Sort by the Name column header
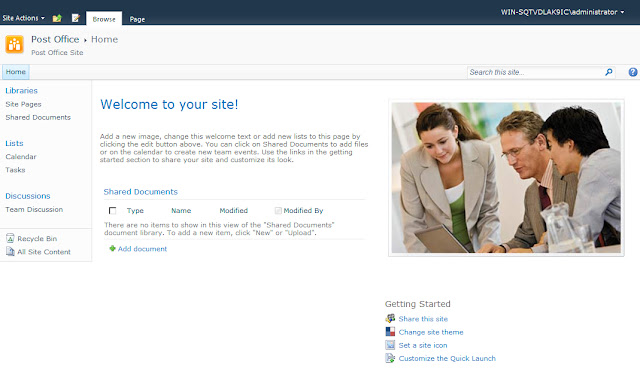 click(181, 211)
